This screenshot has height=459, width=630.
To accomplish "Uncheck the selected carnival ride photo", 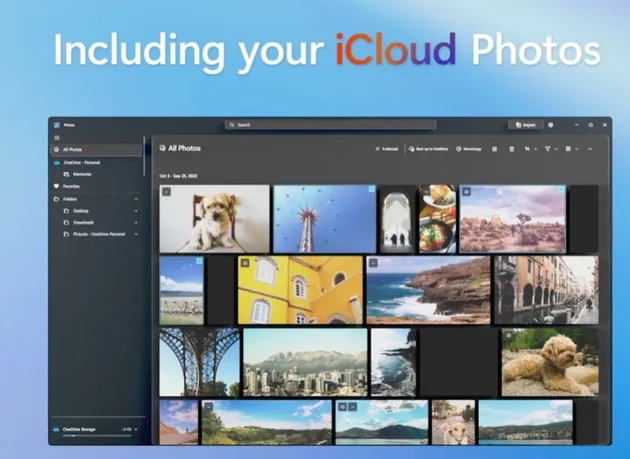I will coord(371,189).
